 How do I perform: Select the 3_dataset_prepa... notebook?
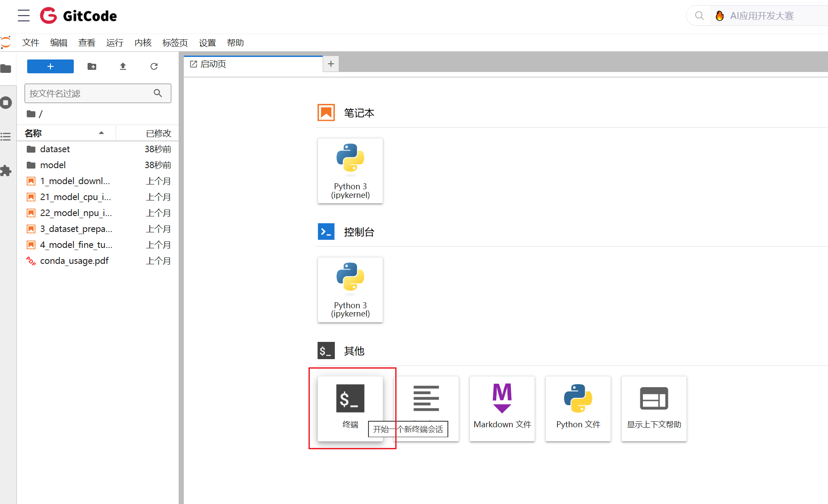pos(98,229)
